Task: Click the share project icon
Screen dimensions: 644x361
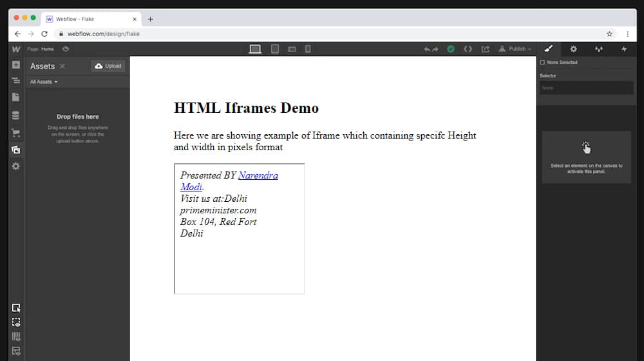Action: (x=485, y=49)
